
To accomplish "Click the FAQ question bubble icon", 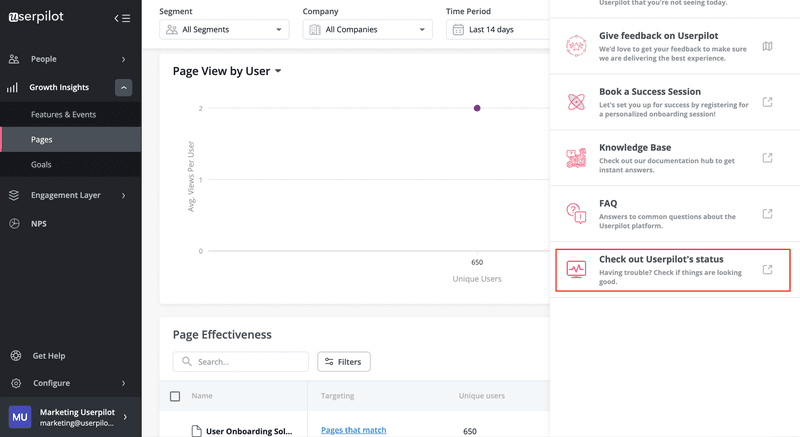I will point(576,214).
